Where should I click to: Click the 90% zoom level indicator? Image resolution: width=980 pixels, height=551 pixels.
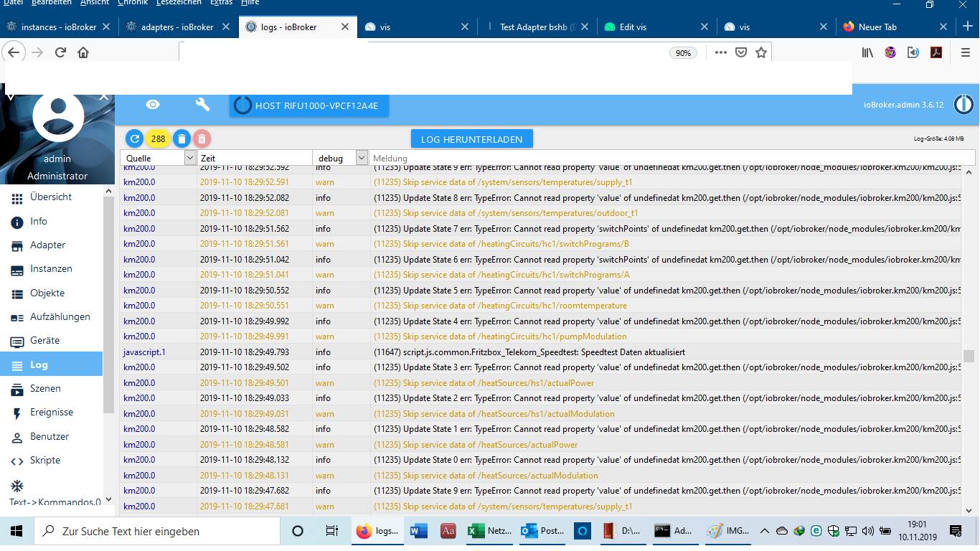683,53
